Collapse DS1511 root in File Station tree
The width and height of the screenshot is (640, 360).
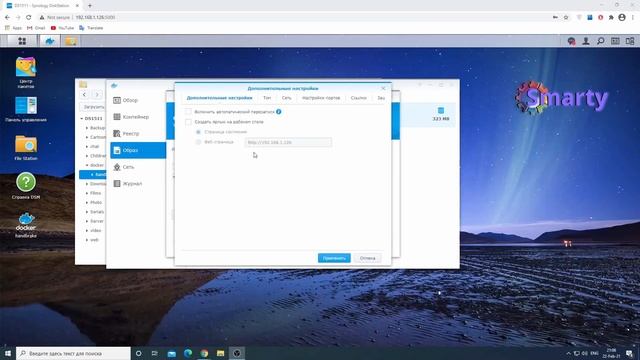(x=82, y=118)
